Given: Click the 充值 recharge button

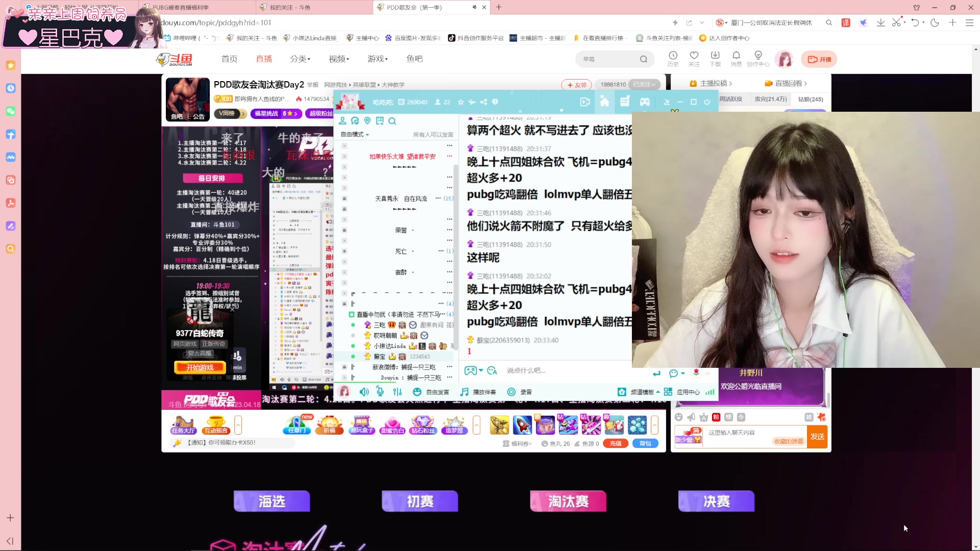Looking at the screenshot, I should pyautogui.click(x=616, y=443).
